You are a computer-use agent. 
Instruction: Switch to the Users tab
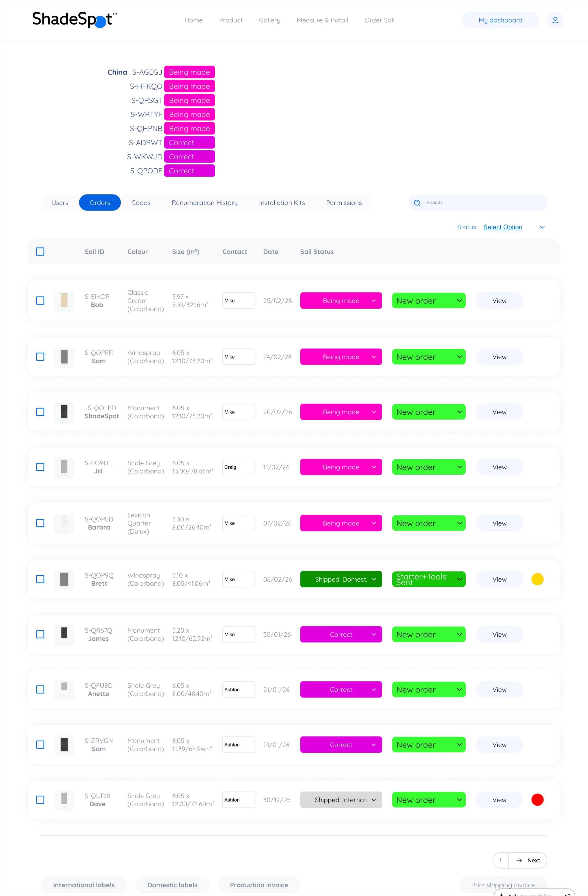[60, 202]
